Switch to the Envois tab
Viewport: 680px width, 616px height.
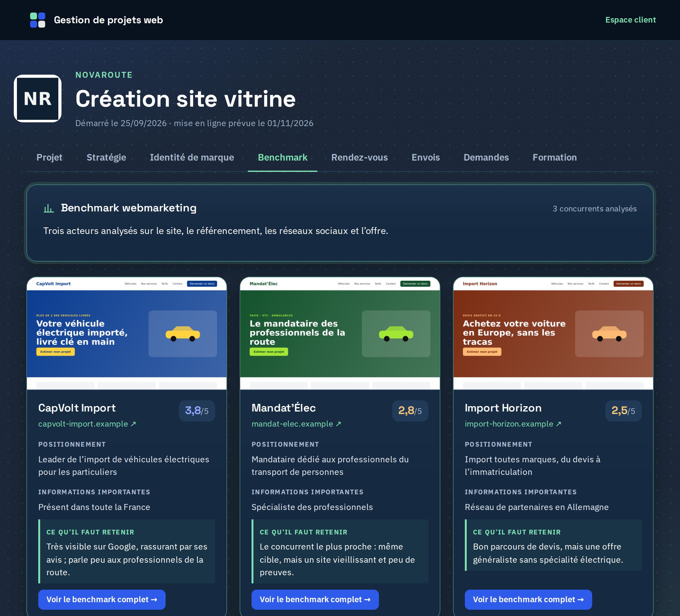pos(425,157)
